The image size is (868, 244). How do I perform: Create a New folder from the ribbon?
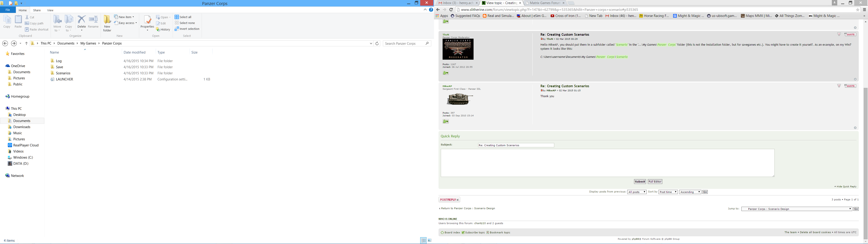[107, 23]
